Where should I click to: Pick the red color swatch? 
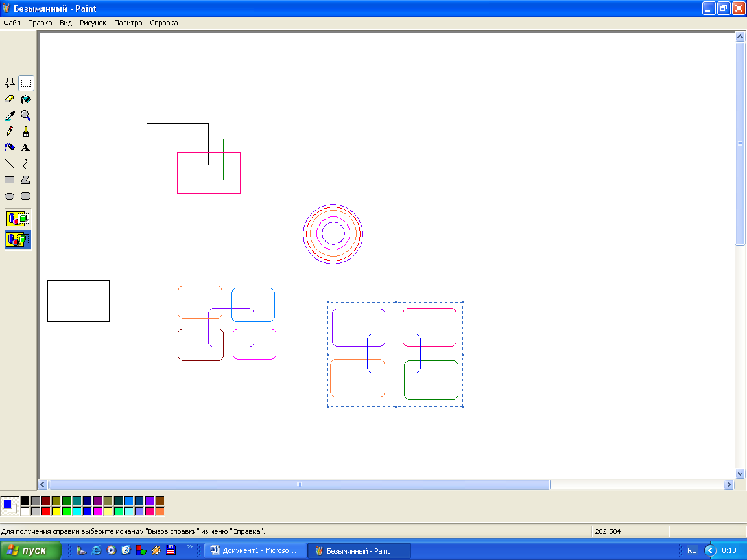(x=45, y=511)
